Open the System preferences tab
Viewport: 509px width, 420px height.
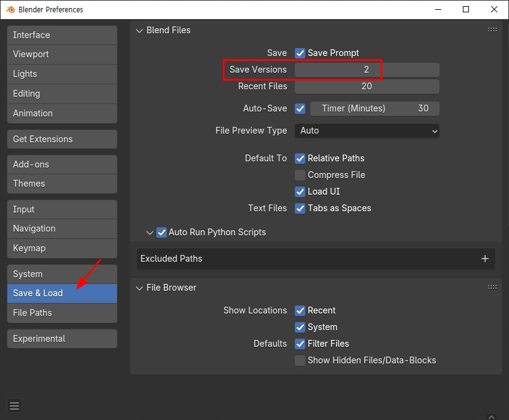62,274
